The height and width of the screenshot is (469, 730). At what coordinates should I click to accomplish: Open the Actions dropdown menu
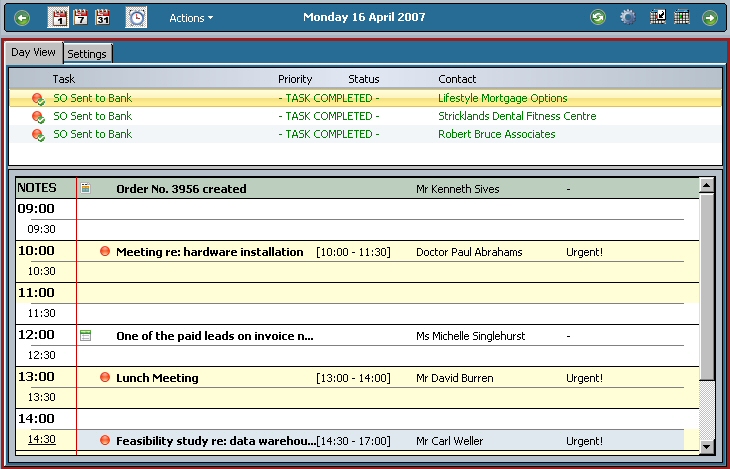pos(191,18)
